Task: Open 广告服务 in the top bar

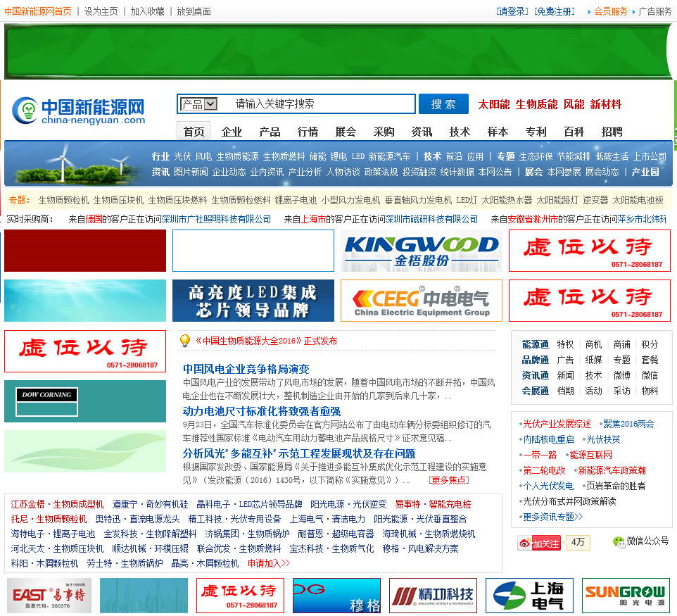Action: coord(655,11)
